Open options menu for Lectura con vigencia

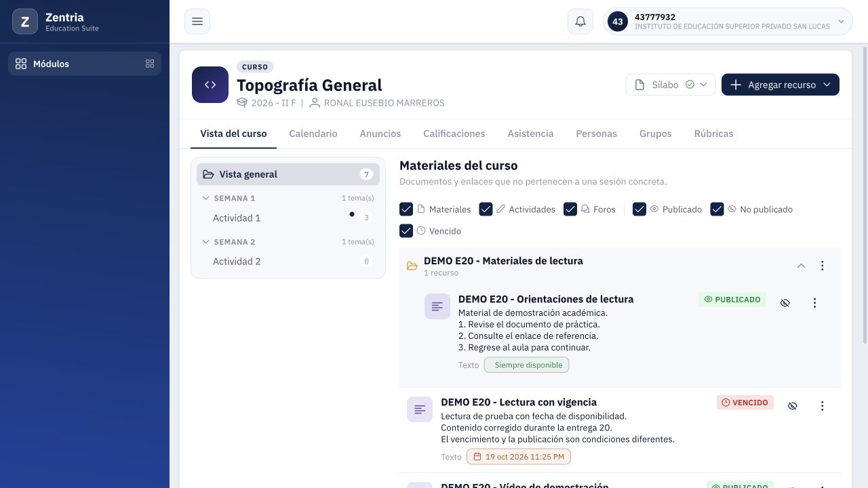(822, 406)
